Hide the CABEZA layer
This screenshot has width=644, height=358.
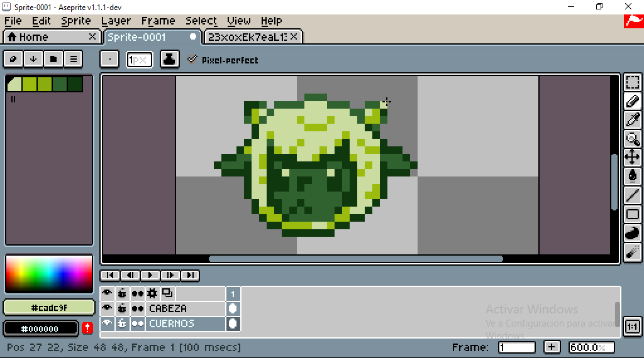coord(107,308)
